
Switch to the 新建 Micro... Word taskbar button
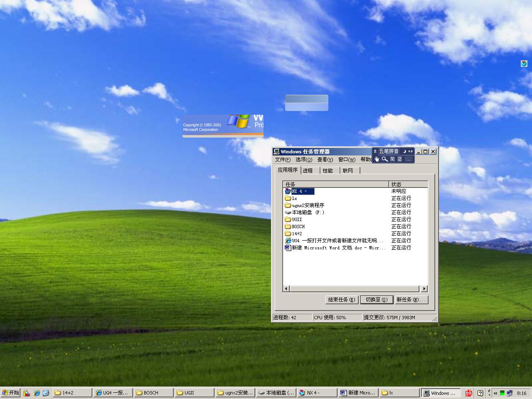click(x=357, y=393)
